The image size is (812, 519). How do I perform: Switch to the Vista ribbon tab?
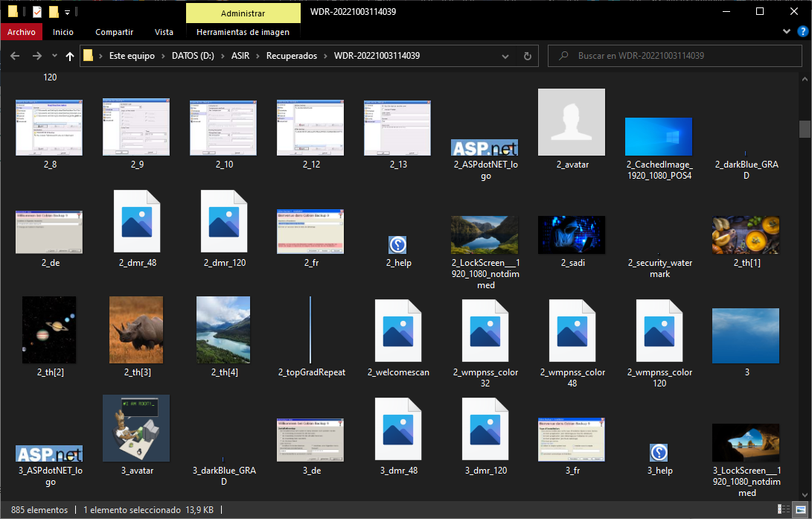click(x=164, y=32)
